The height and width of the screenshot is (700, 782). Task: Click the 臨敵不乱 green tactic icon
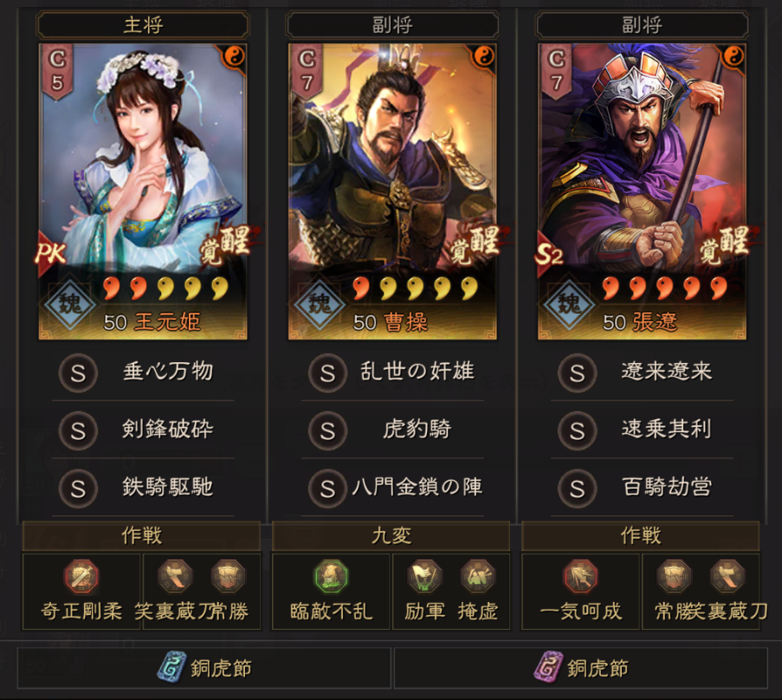click(x=331, y=576)
